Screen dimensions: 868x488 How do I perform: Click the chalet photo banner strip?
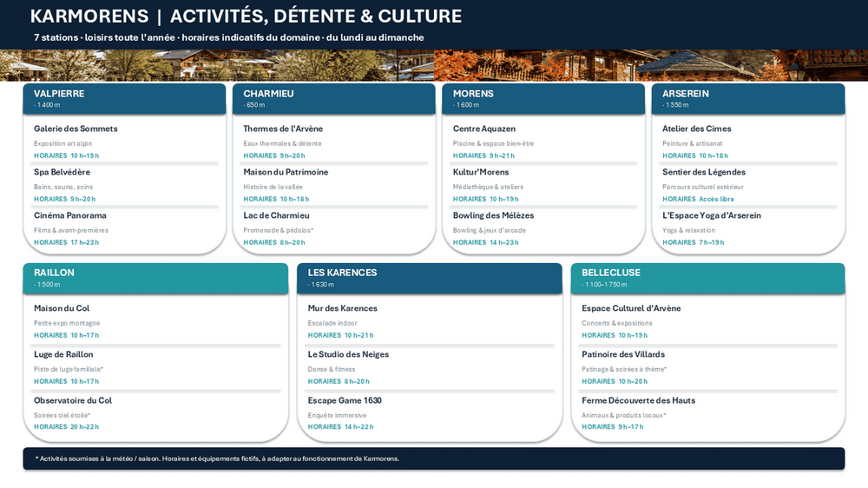434,65
